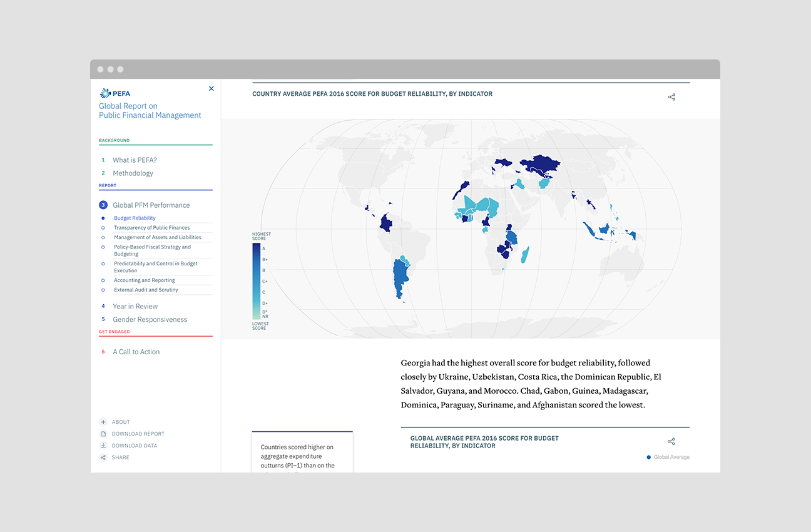811x532 pixels.
Task: Open A Call to Action section
Action: pos(136,352)
